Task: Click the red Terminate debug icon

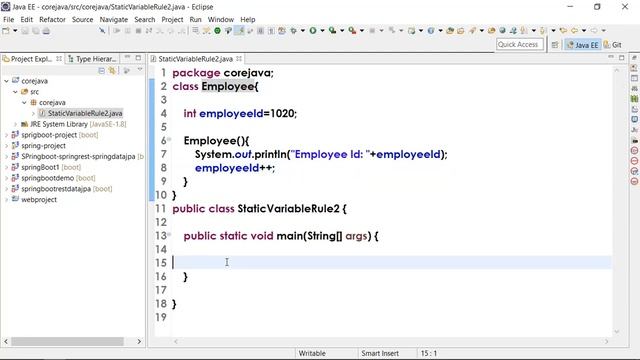Action: (138, 31)
